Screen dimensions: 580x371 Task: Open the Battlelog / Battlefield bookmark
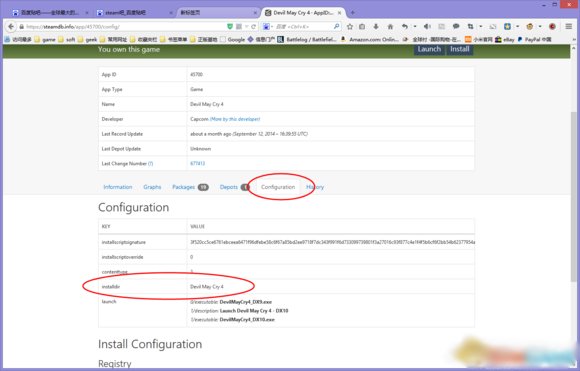coord(307,39)
